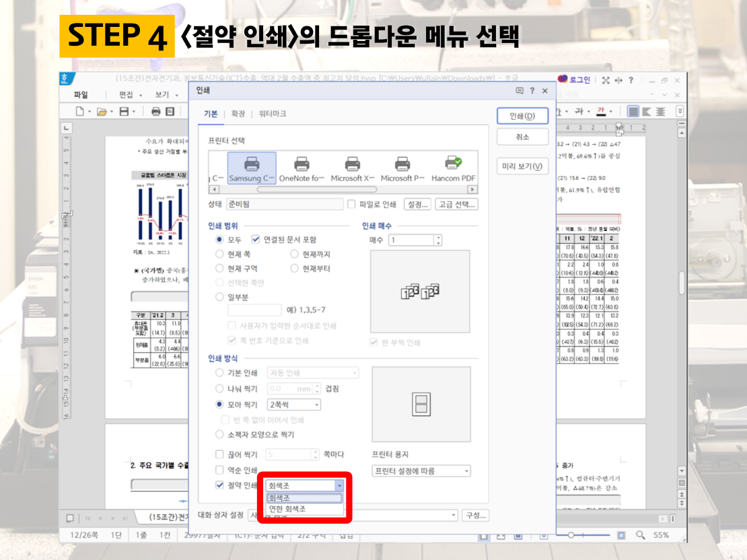Click the zoom magnifier icon in status bar
Image resolution: width=747 pixels, height=560 pixels.
point(641,535)
